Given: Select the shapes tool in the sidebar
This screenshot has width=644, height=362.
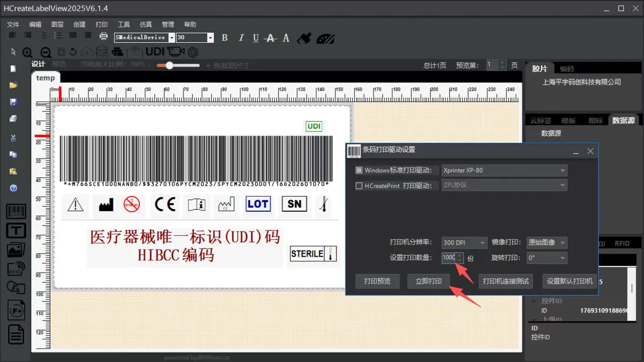Looking at the screenshot, I should [16, 288].
